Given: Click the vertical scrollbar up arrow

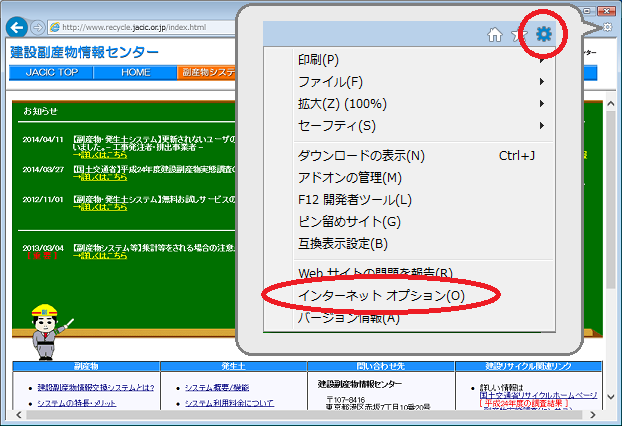Looking at the screenshot, I should tap(610, 104).
